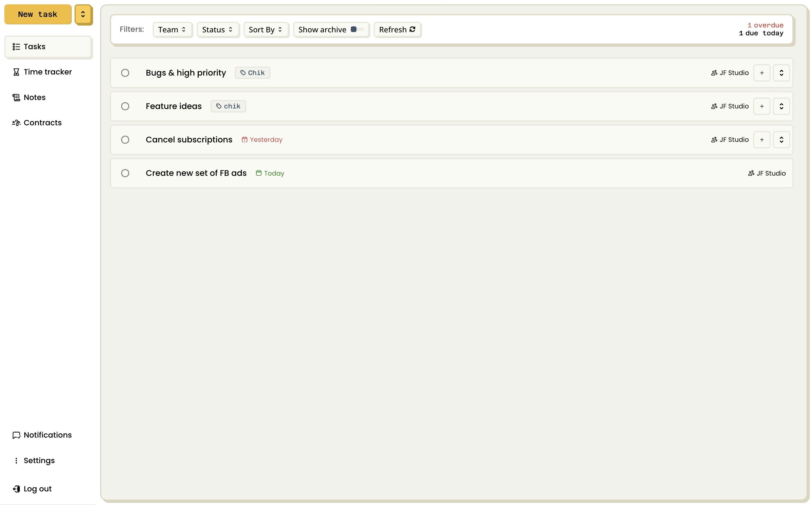Click the Today due date calendar label
Image resolution: width=812 pixels, height=505 pixels.
tap(270, 173)
